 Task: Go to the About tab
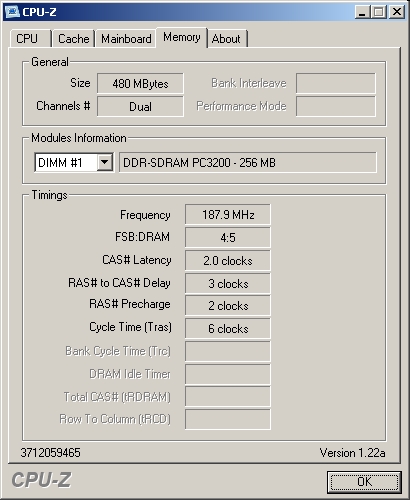click(227, 39)
